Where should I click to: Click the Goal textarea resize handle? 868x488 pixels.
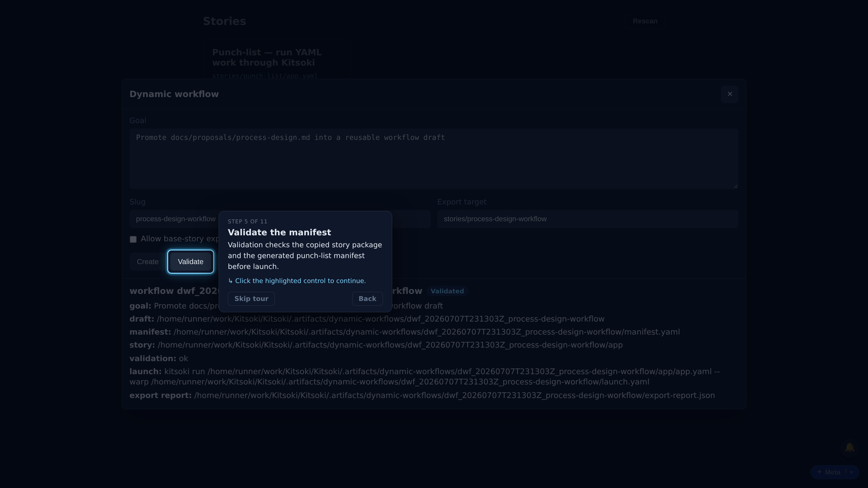[736, 186]
